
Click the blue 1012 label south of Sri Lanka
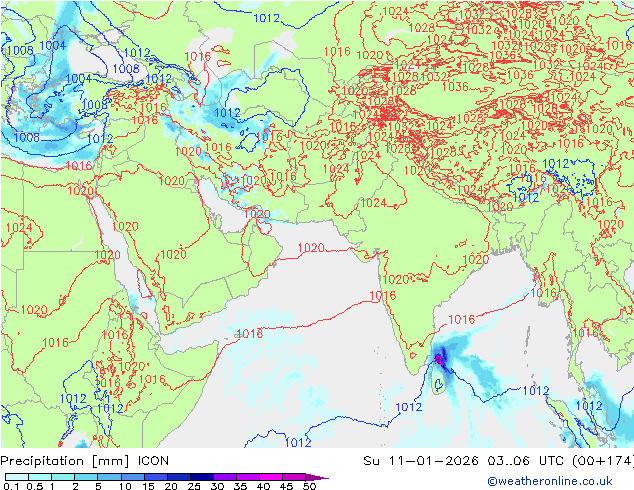click(x=408, y=407)
